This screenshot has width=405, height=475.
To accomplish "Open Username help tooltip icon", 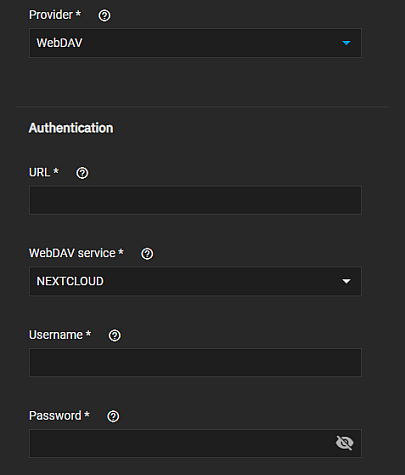I will click(115, 335).
